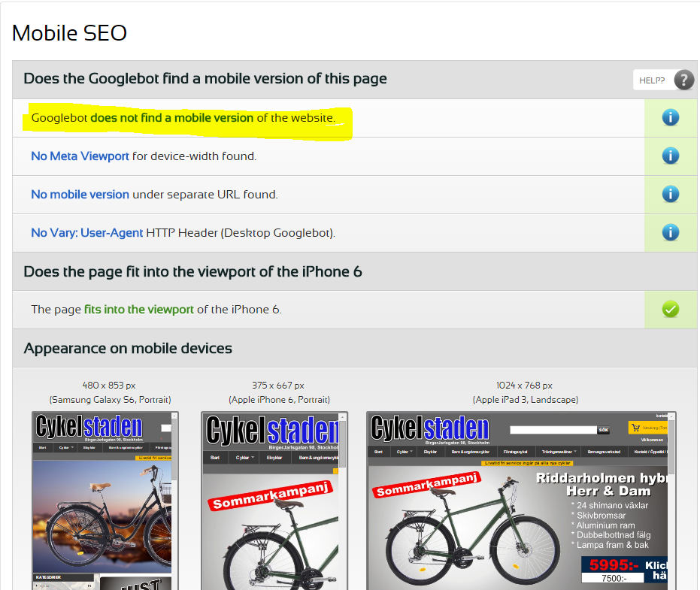Click 'does not find a mobile version' text
This screenshot has width=700, height=590.
coord(172,118)
